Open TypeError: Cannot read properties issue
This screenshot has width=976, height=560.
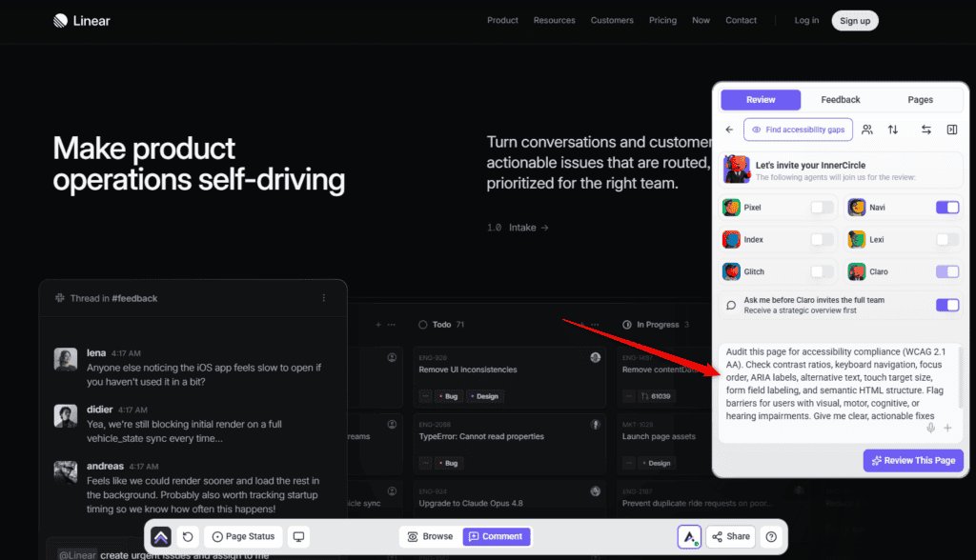(x=509, y=444)
